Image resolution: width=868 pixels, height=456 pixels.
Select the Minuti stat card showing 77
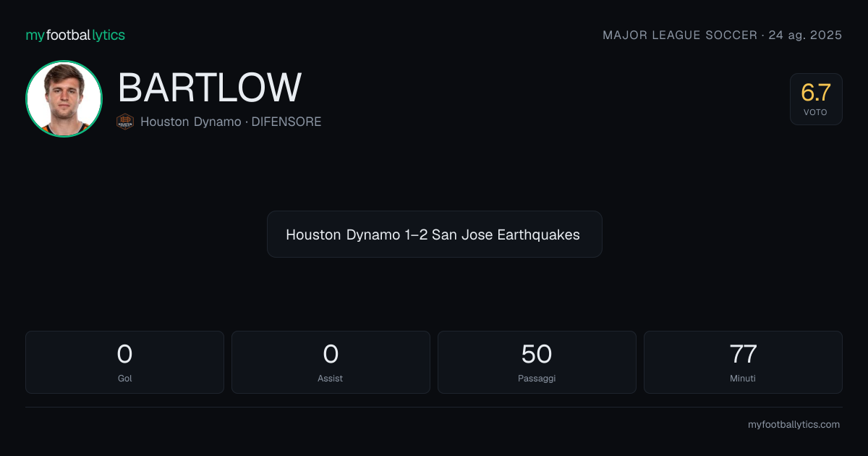743,362
